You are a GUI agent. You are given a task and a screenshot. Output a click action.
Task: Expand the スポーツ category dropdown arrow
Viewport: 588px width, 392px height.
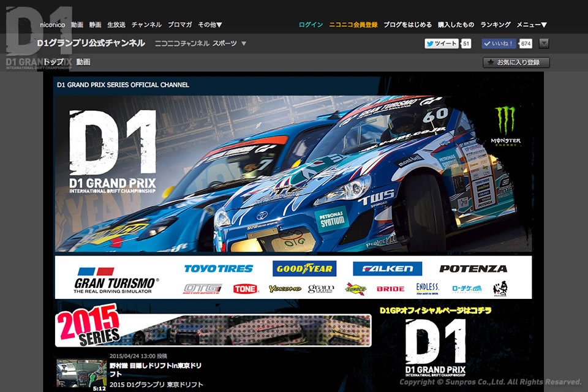point(244,43)
